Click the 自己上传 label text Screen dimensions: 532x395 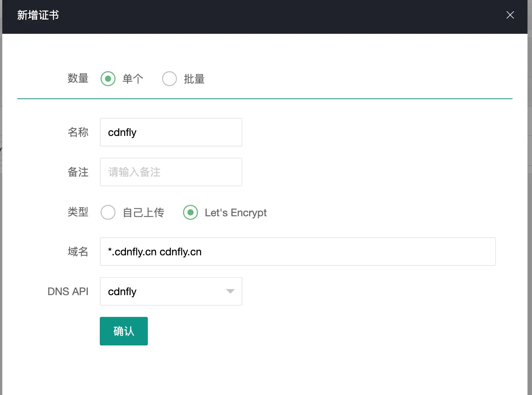[x=143, y=213]
